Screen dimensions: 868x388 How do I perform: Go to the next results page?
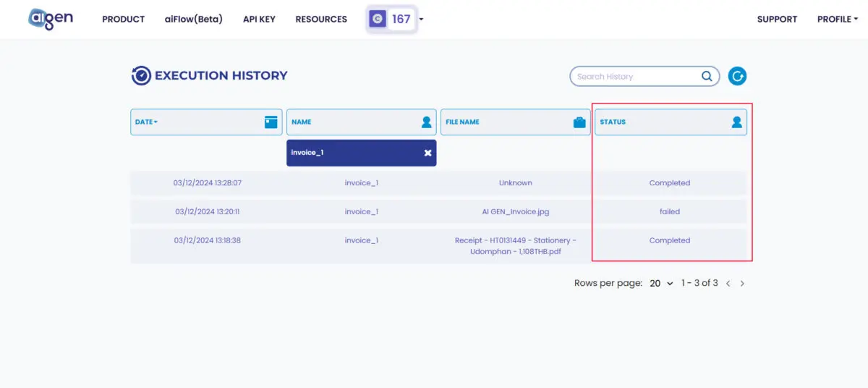point(742,284)
